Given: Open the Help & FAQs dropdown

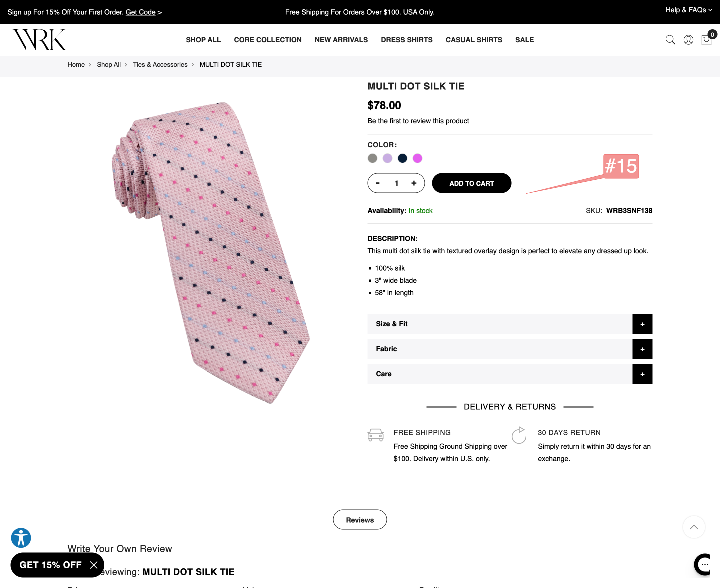Looking at the screenshot, I should click(x=688, y=10).
